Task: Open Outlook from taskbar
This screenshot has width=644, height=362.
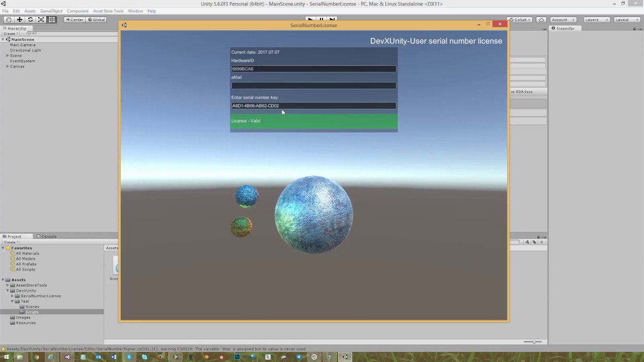Action: tap(98, 357)
